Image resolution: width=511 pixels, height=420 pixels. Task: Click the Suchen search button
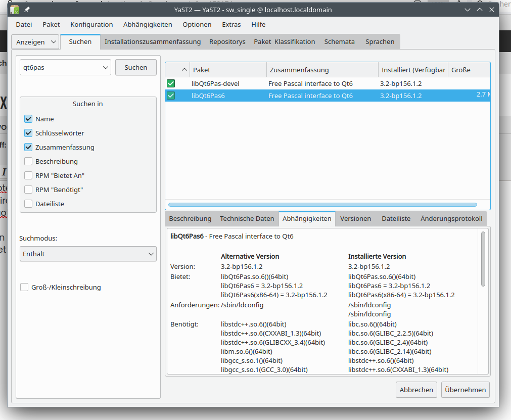136,67
